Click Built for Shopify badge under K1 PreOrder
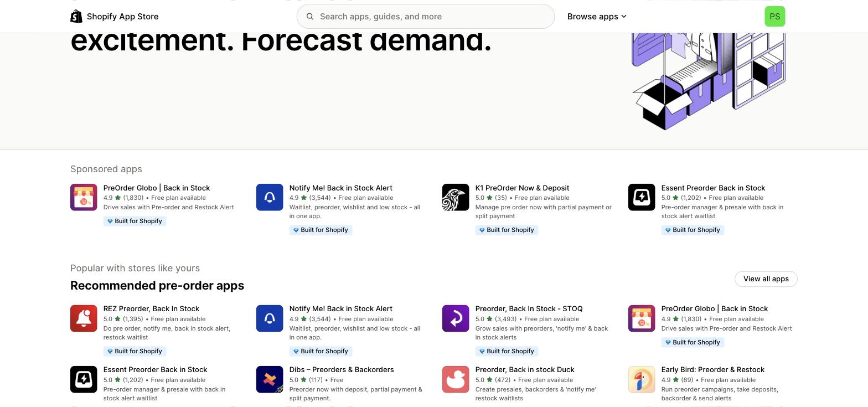 tap(507, 230)
